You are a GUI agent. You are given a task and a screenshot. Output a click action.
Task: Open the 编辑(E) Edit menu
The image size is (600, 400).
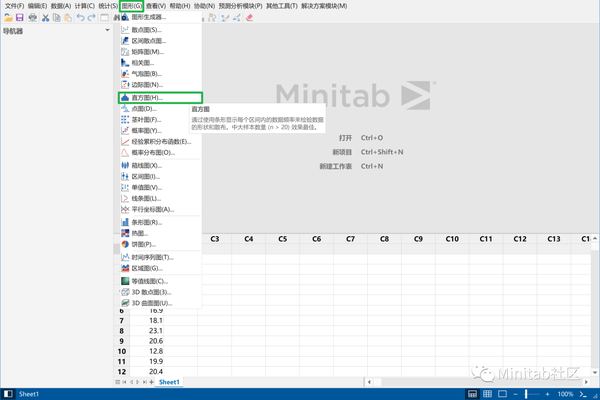tap(38, 6)
